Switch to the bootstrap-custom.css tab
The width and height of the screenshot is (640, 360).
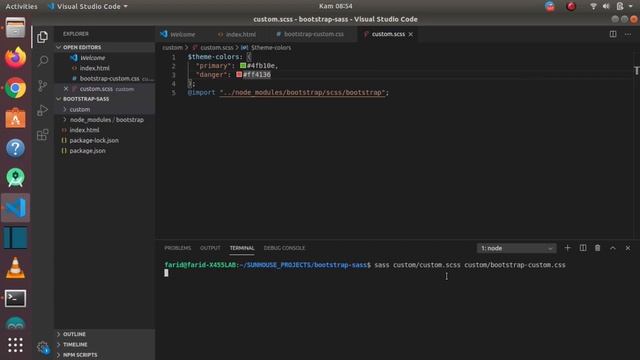coord(313,34)
